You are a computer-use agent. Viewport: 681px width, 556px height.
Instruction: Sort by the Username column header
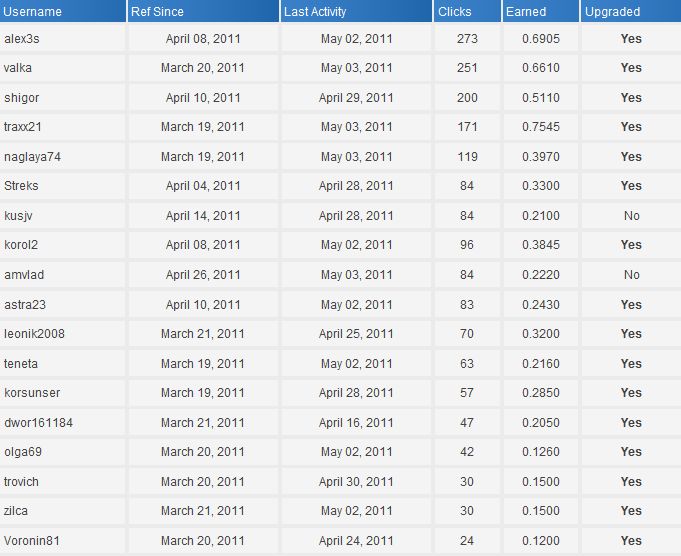(32, 11)
